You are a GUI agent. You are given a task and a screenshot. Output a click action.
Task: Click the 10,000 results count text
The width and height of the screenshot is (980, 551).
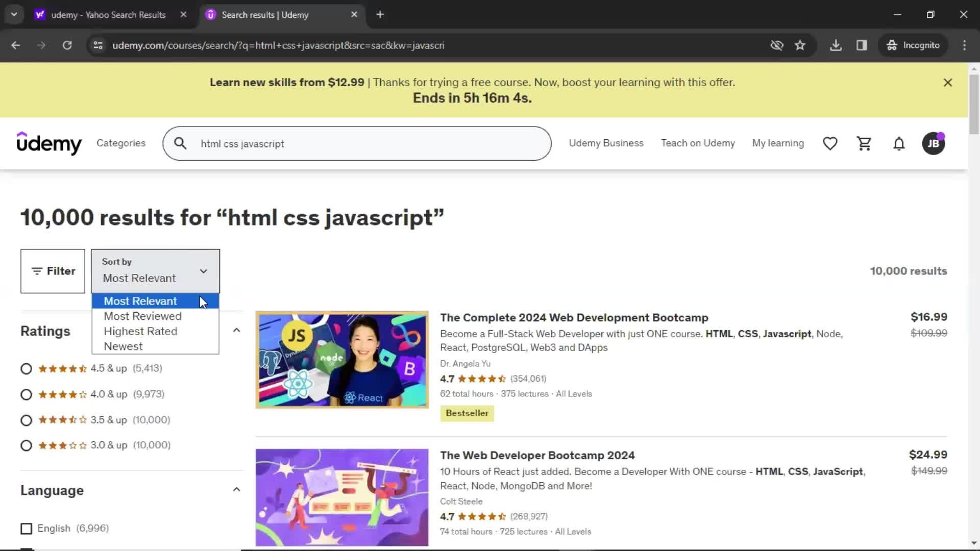[909, 271]
